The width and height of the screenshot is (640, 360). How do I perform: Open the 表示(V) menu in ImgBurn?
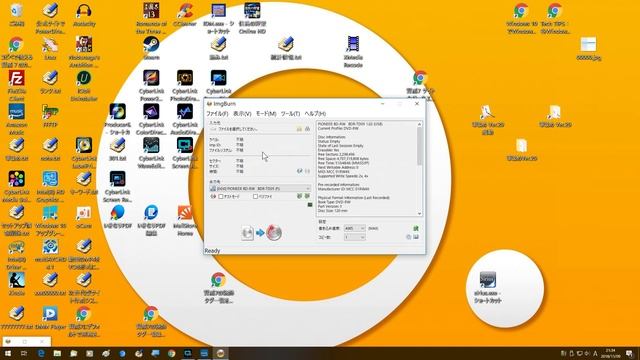click(242, 113)
